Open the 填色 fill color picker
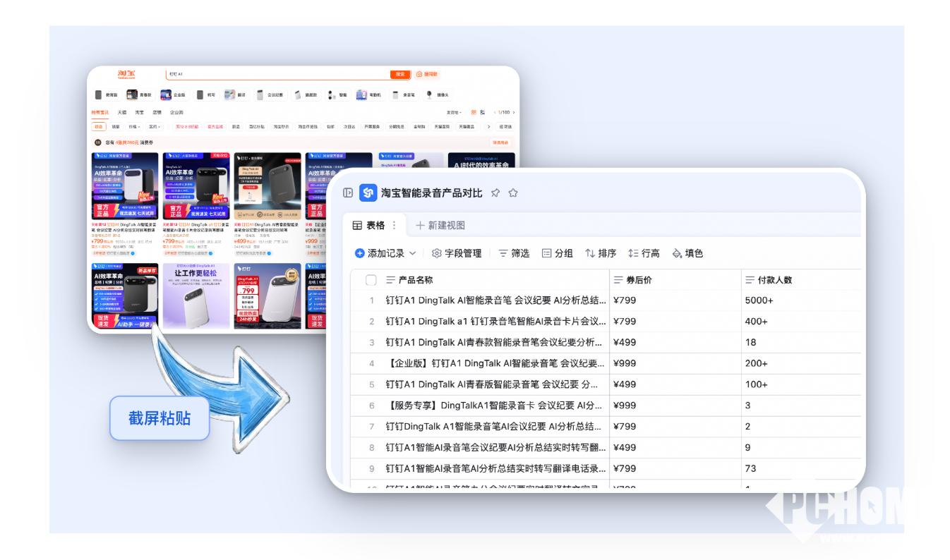The width and height of the screenshot is (950, 560). pyautogui.click(x=687, y=253)
